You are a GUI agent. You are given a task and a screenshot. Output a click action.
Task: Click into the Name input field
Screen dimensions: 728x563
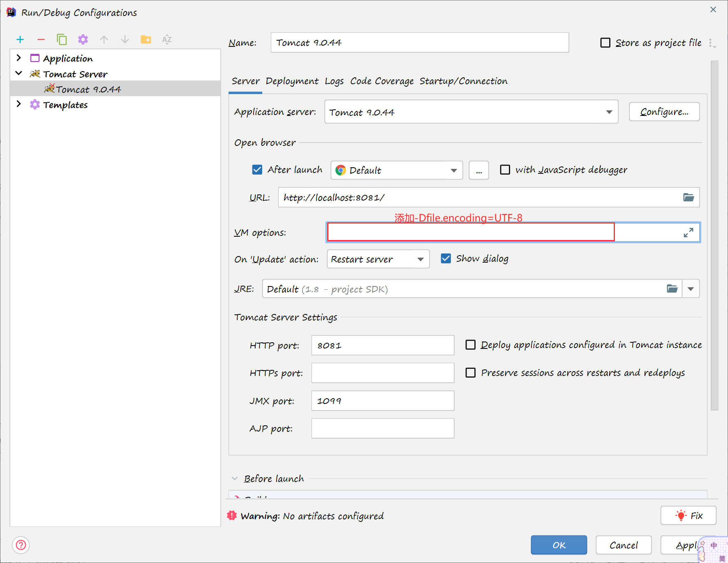[420, 43]
